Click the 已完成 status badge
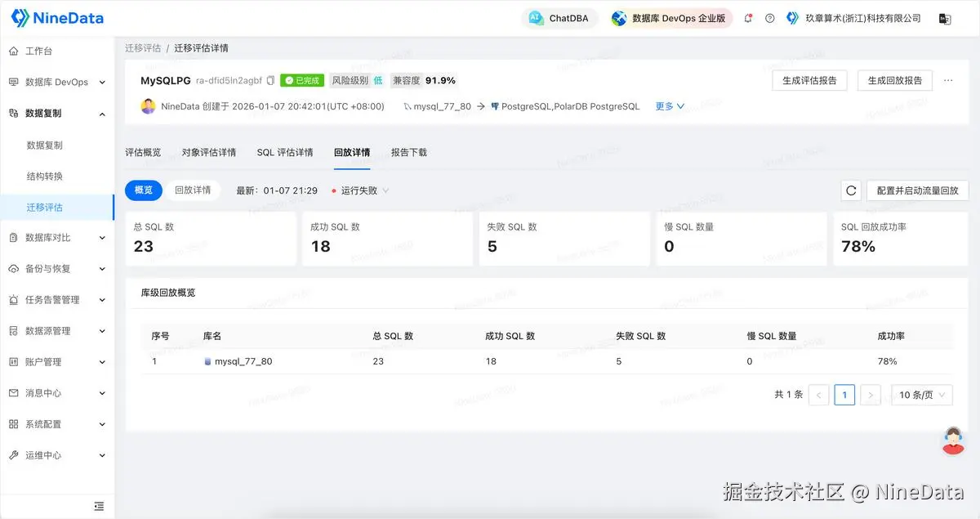 click(302, 81)
